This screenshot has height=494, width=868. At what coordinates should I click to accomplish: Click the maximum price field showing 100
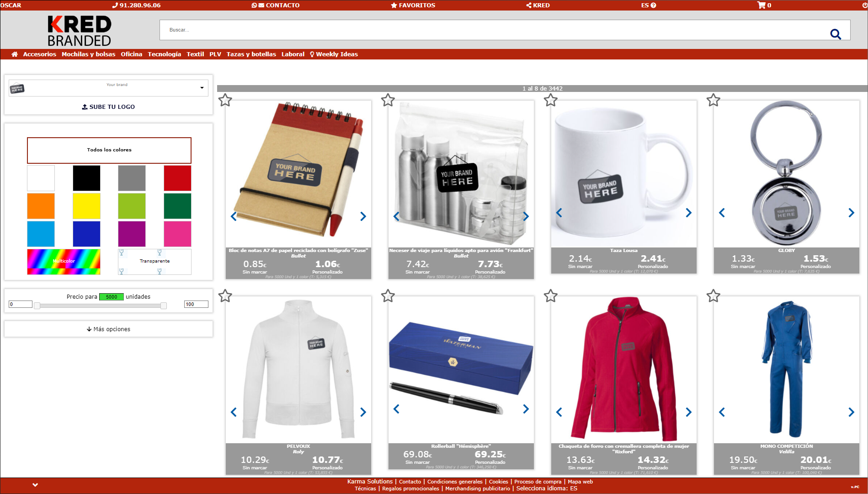click(196, 304)
